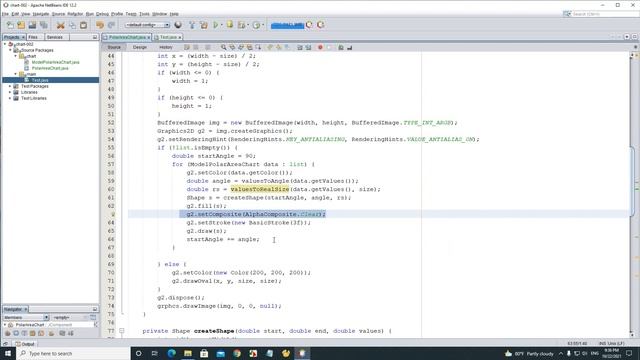Click the Copy icon in main toolbar
The image size is (640, 360).
click(72, 25)
